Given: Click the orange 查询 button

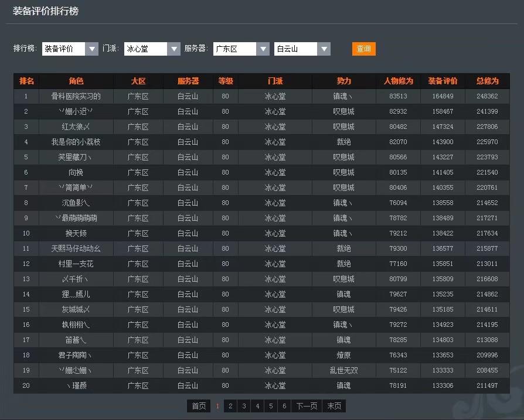Looking at the screenshot, I should [x=363, y=49].
